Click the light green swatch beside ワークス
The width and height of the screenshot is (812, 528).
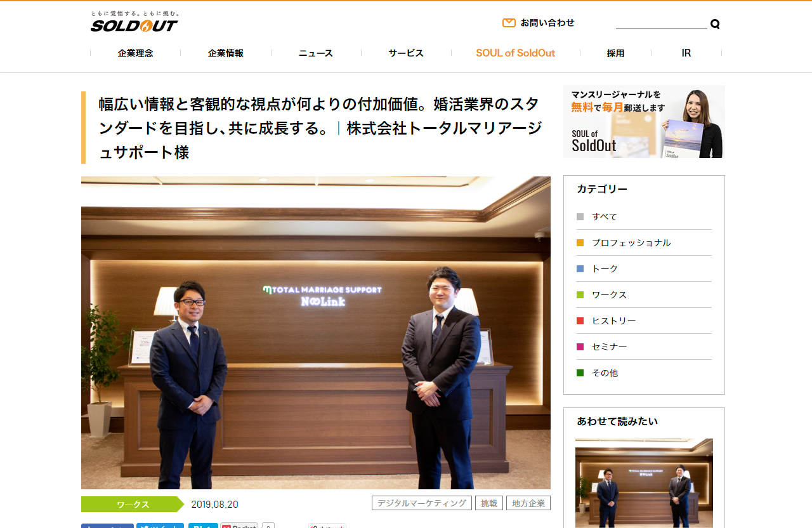point(580,294)
